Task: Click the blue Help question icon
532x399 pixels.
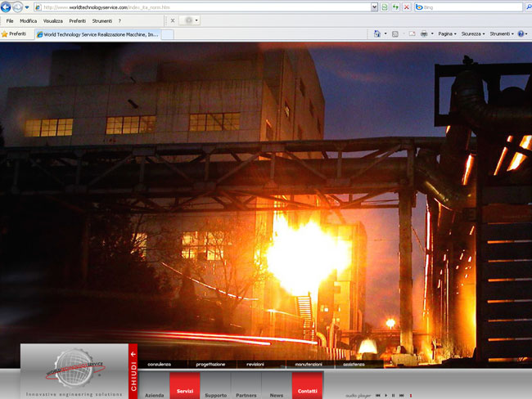Action: click(x=521, y=34)
